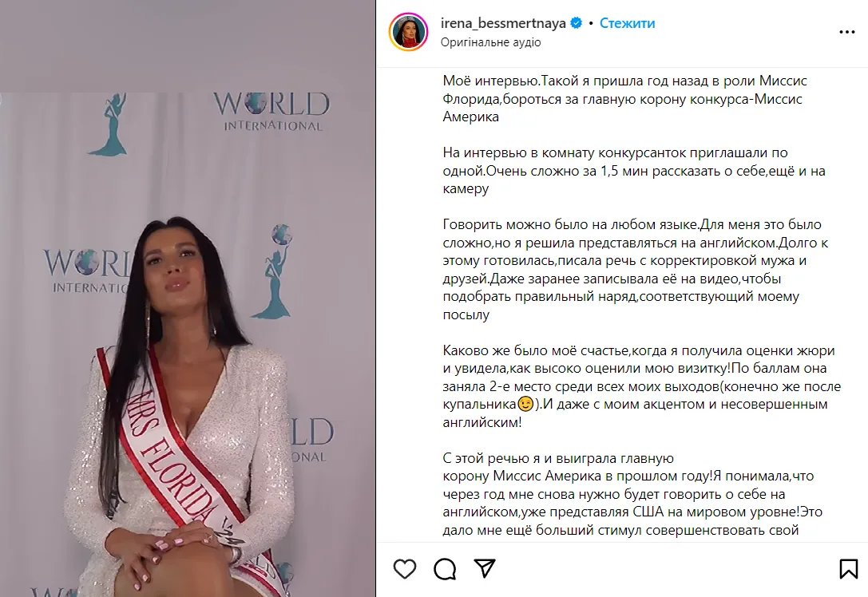Click the blue verified badge
The height and width of the screenshot is (597, 868).
[577, 23]
